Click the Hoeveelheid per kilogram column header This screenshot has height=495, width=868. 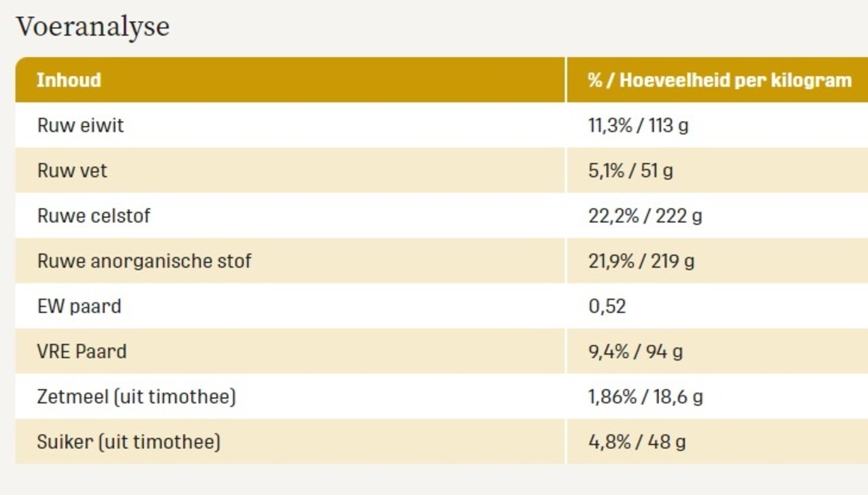[719, 80]
